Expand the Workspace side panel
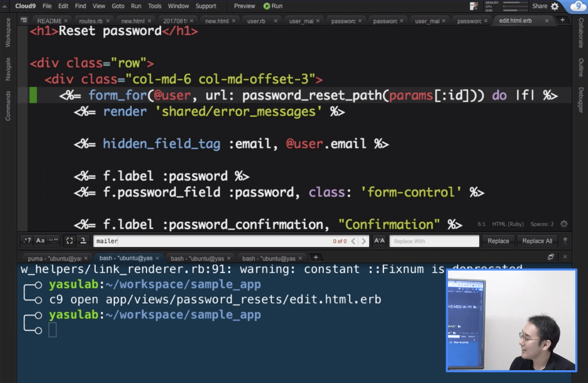This screenshot has height=383, width=588. click(x=8, y=33)
